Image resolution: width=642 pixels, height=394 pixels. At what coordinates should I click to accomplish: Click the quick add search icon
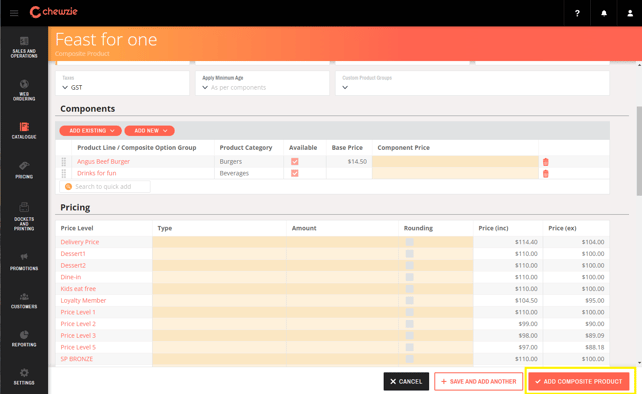click(x=68, y=187)
